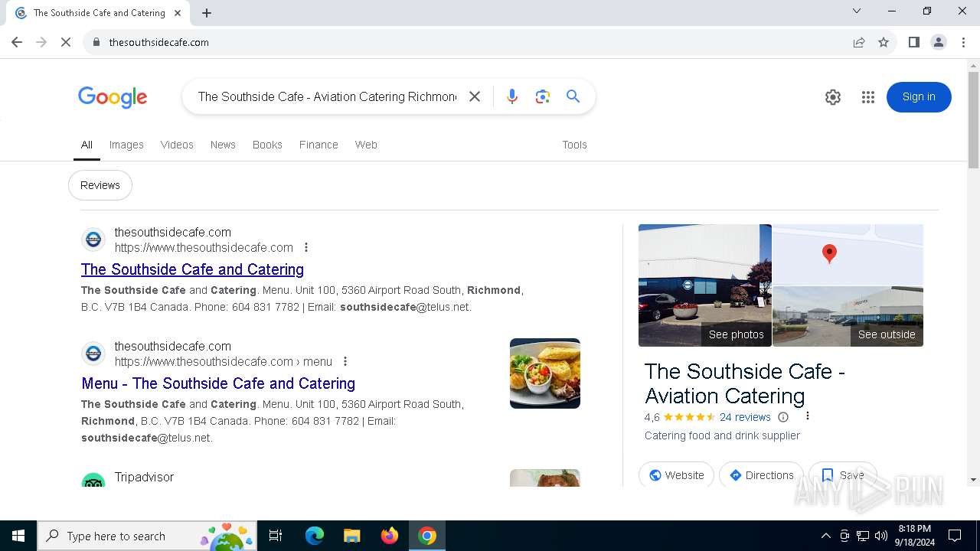Launch Firefox from taskbar
This screenshot has width=980, height=551.
pyautogui.click(x=390, y=536)
